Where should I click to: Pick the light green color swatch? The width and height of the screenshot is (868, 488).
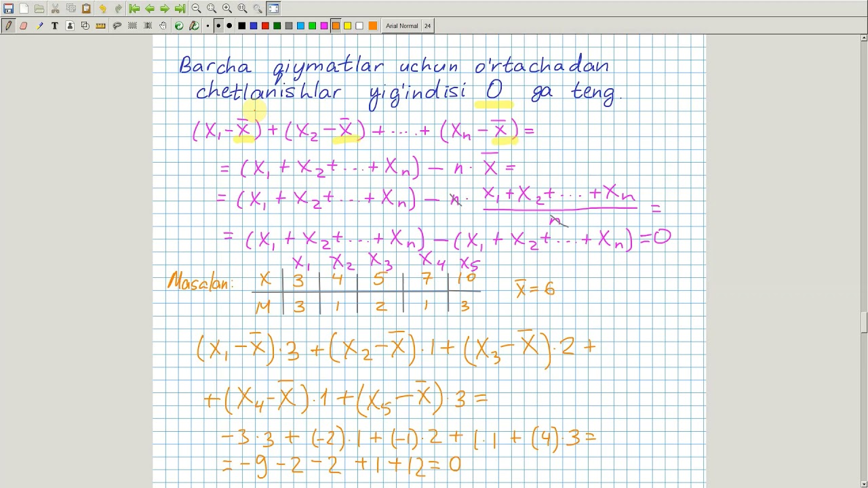pyautogui.click(x=312, y=26)
